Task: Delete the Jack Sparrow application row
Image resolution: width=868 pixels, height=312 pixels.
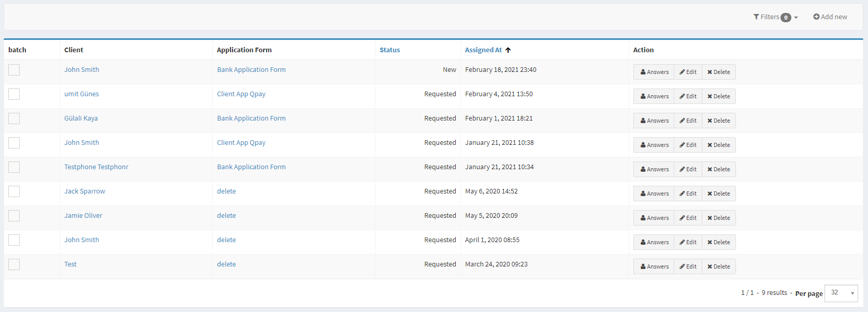Action: coord(718,194)
